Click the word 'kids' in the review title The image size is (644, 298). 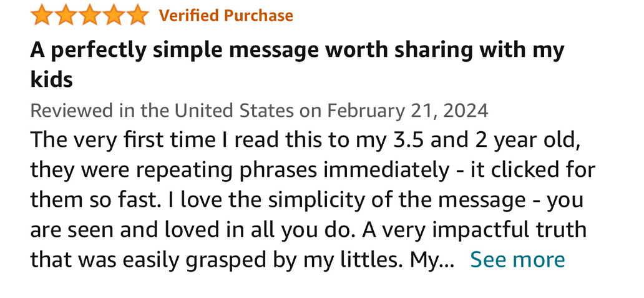(52, 80)
